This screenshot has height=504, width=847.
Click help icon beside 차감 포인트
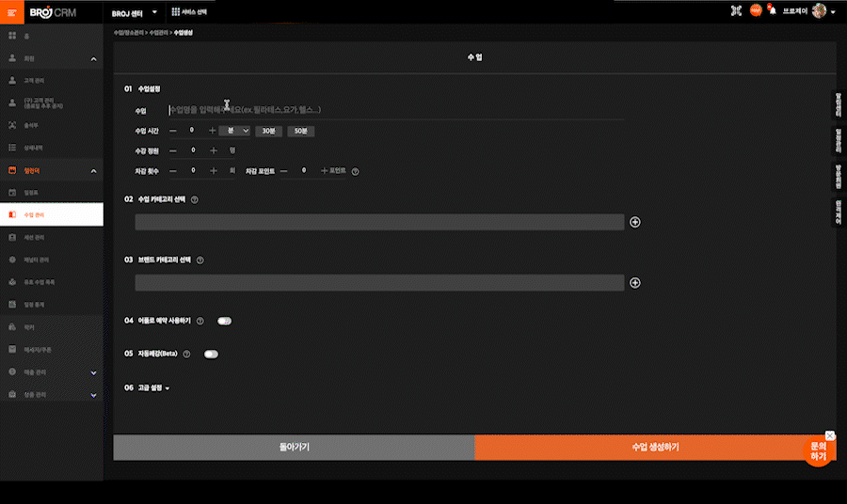click(355, 171)
